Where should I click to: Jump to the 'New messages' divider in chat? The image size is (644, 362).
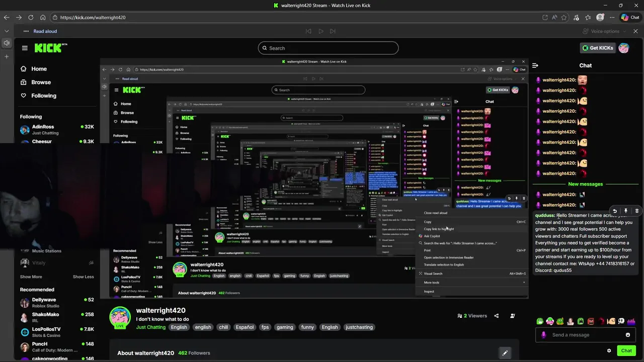pyautogui.click(x=585, y=184)
